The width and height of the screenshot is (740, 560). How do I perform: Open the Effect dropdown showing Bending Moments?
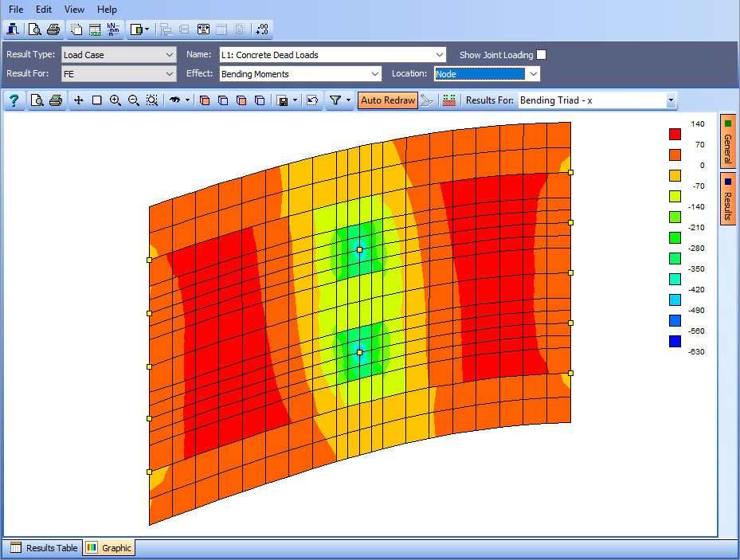click(x=300, y=74)
